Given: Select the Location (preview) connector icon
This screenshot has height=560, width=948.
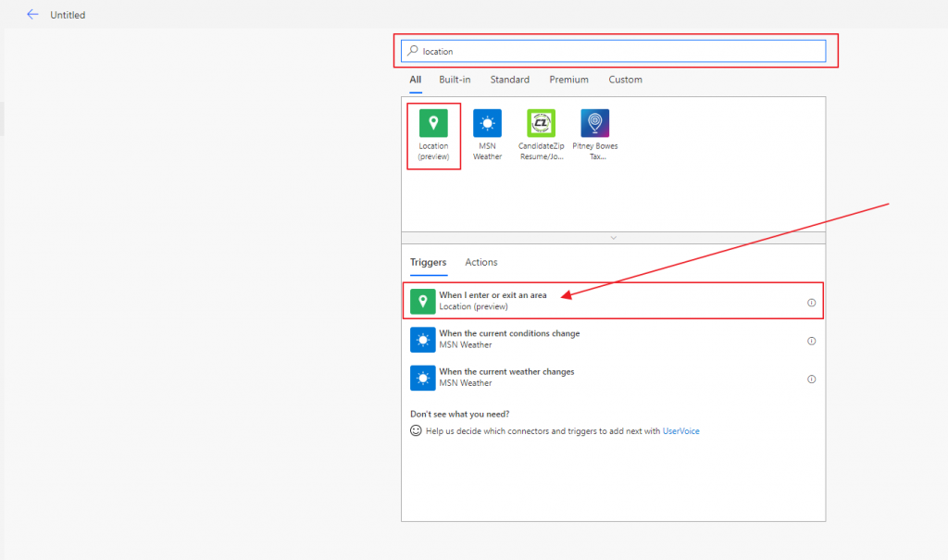Looking at the screenshot, I should click(x=433, y=123).
